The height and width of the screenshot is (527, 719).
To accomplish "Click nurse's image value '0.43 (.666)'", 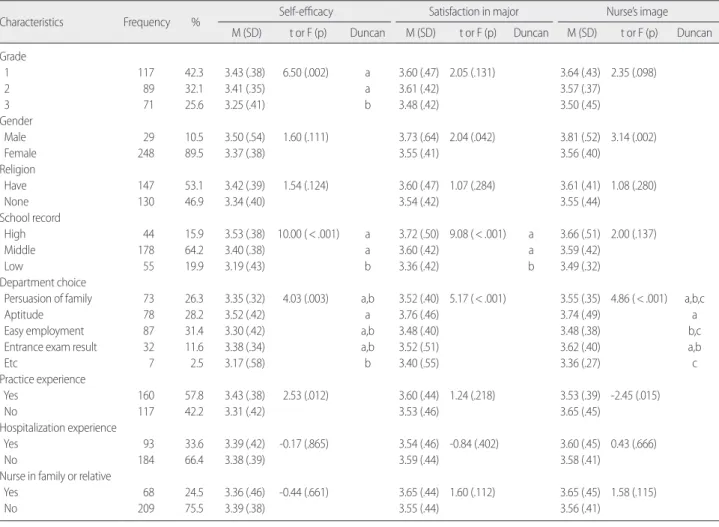I will click(634, 444).
